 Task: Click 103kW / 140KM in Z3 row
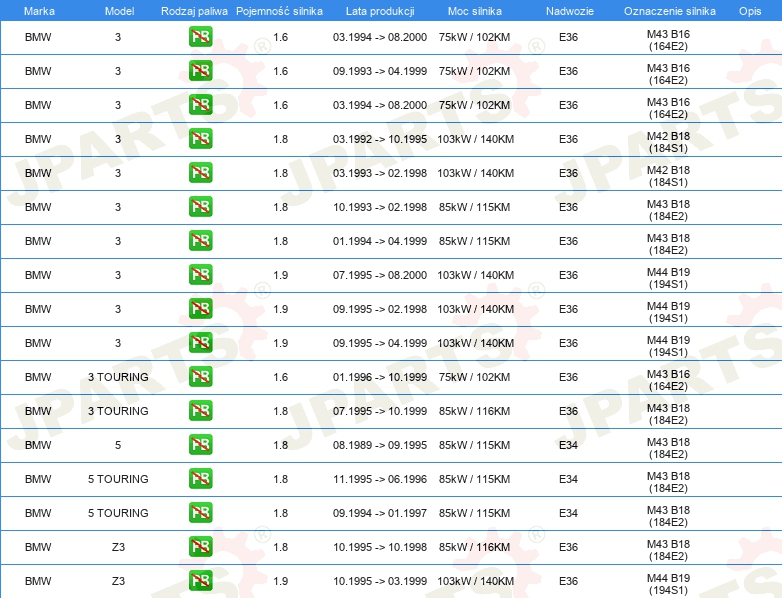tap(475, 581)
